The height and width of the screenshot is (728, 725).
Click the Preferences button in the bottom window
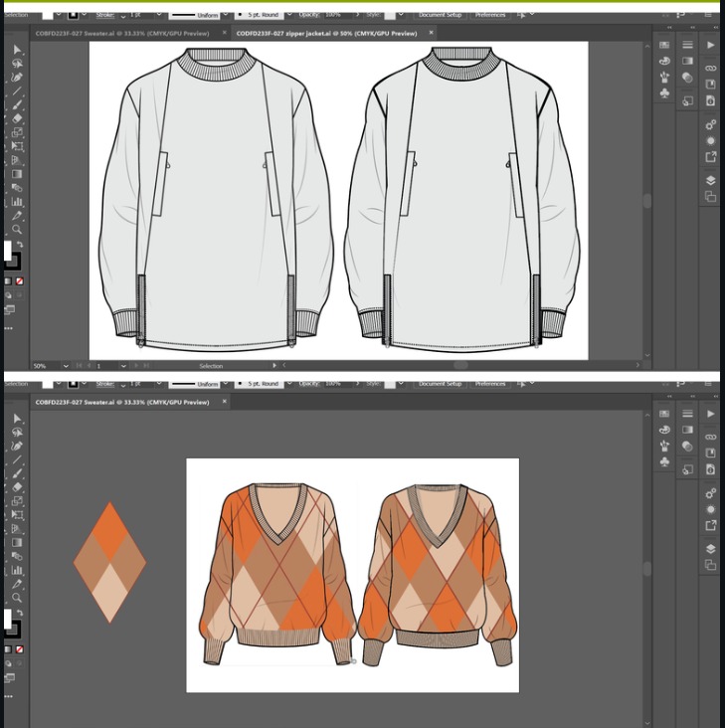[x=489, y=384]
